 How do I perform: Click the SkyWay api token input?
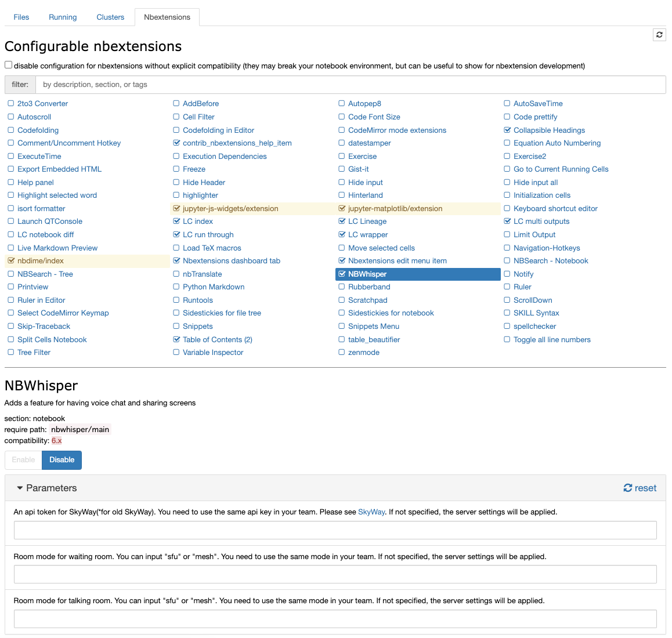(x=335, y=530)
